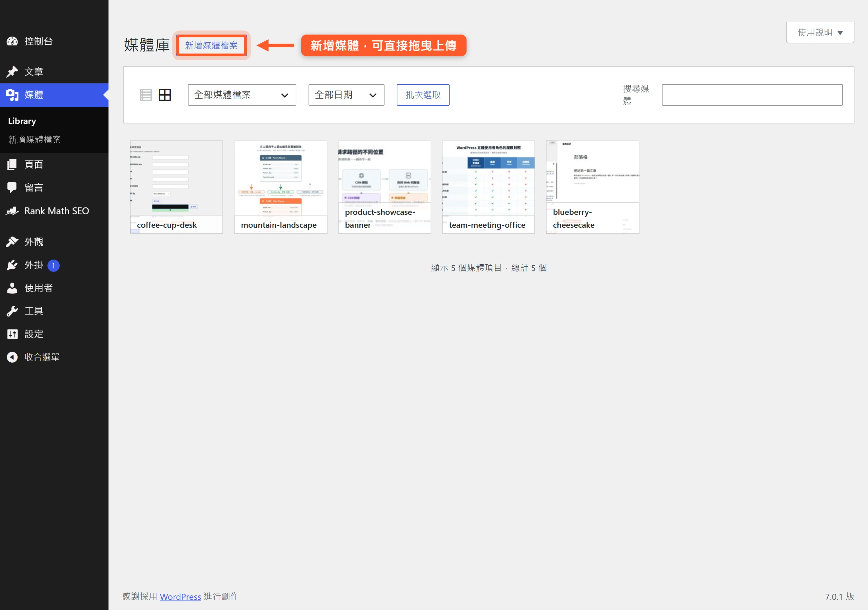This screenshot has height=610, width=868.
Task: Open the 控制台 dashboard icon
Action: tap(12, 41)
